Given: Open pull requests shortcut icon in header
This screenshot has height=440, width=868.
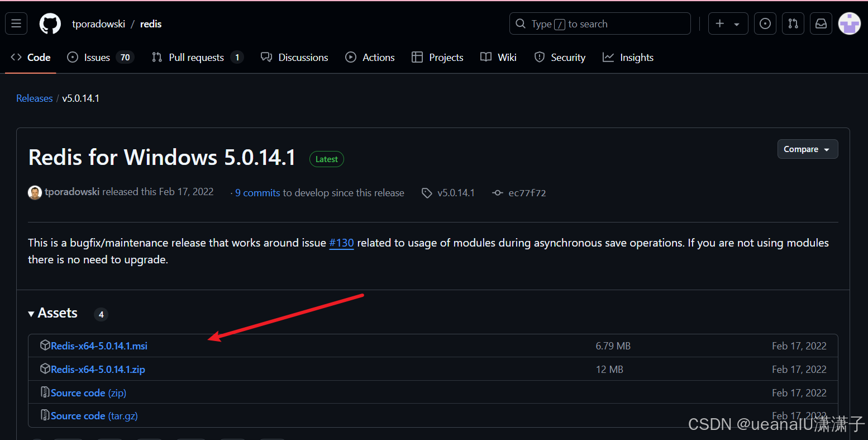Looking at the screenshot, I should [793, 23].
